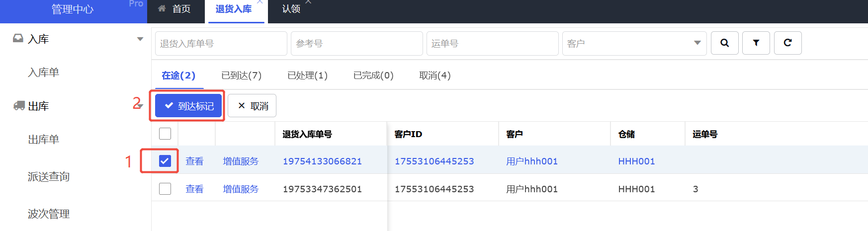Click the refresh reset button
The height and width of the screenshot is (231, 868).
coord(787,43)
